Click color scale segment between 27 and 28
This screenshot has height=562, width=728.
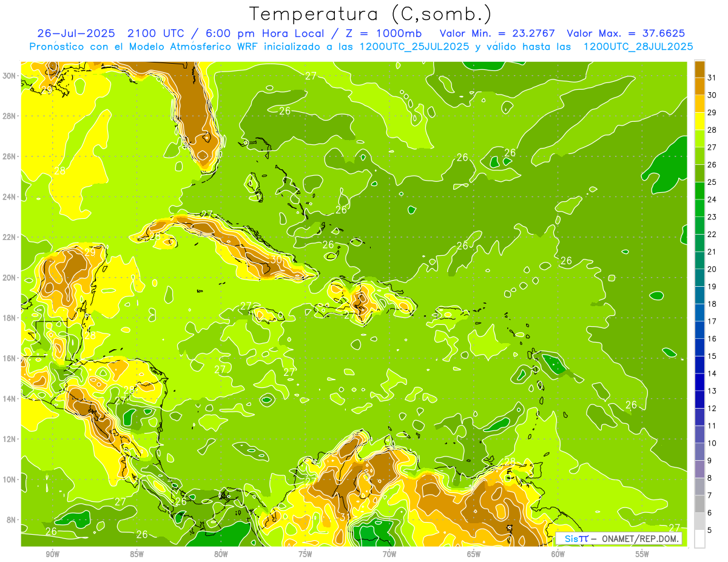[x=700, y=138]
